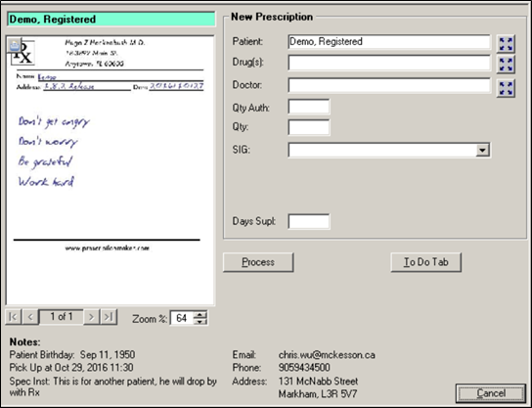Click the print icon on prescription image

[15, 45]
